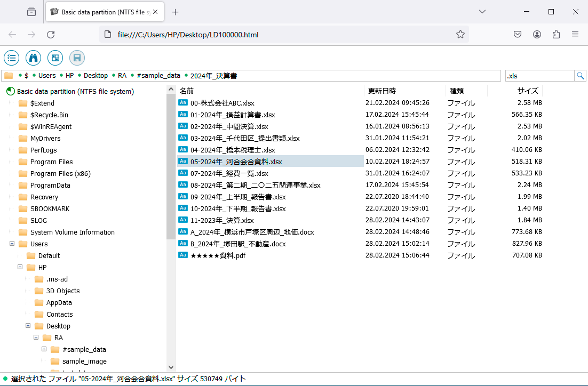Open a new browser tab
Viewport: 588px width, 386px height.
175,12
